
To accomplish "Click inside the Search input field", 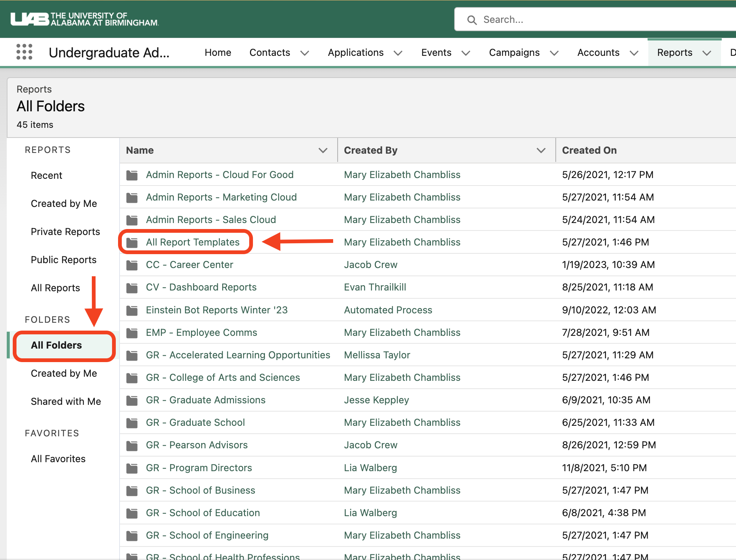I will [562, 19].
